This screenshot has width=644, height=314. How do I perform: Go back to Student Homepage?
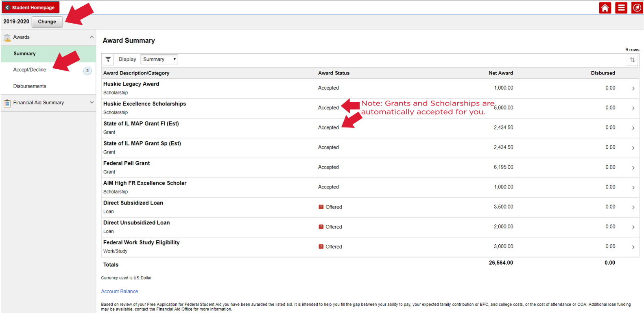(31, 7)
